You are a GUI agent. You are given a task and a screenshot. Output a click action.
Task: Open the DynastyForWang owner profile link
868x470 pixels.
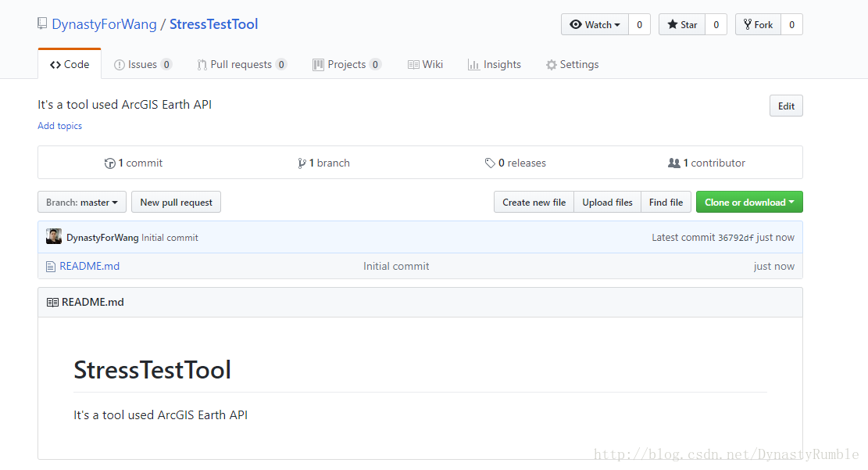pyautogui.click(x=104, y=24)
